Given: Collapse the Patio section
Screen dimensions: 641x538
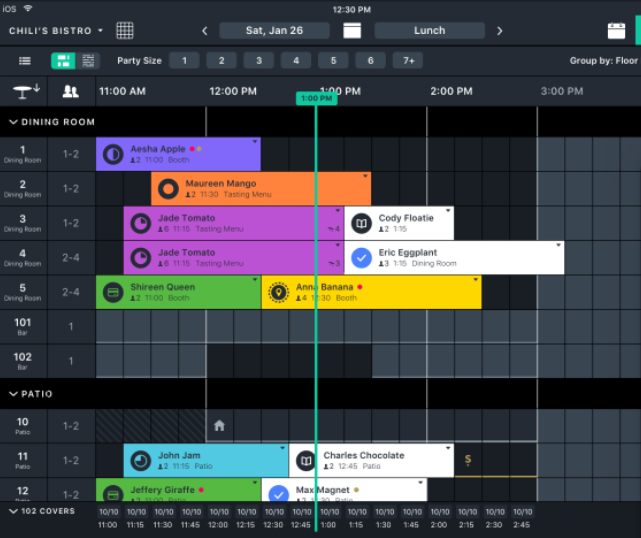Looking at the screenshot, I should [x=31, y=394].
